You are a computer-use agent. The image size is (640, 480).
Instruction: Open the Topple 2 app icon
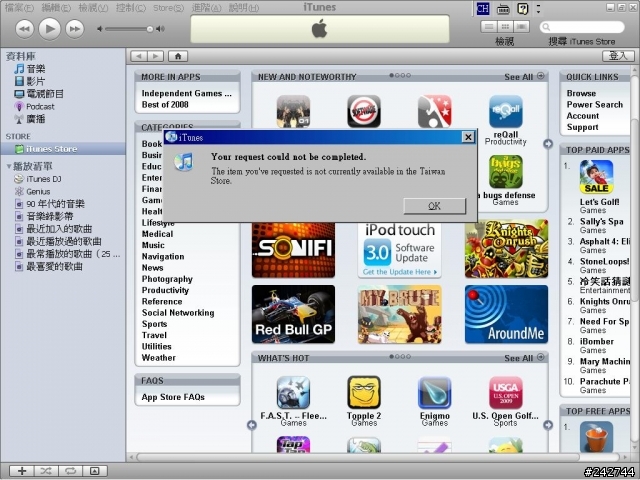click(364, 393)
